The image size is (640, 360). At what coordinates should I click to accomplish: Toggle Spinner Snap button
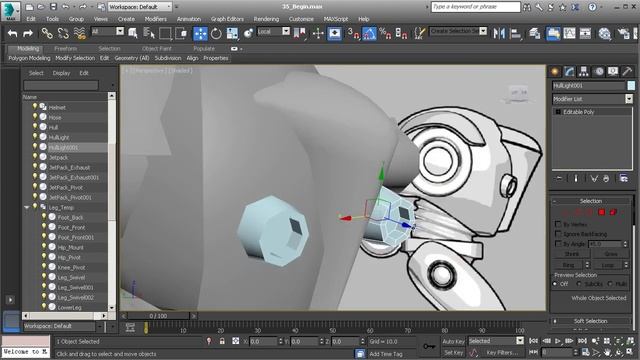click(x=401, y=33)
